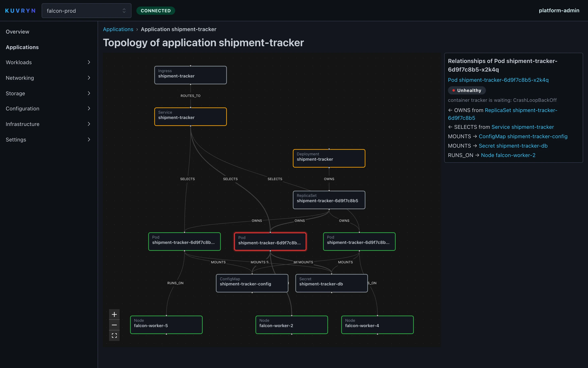
Task: Click the fit view button
Action: point(114,336)
